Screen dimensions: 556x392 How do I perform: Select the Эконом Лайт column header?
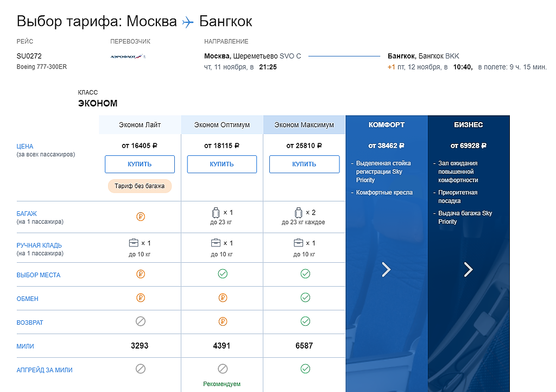140,125
